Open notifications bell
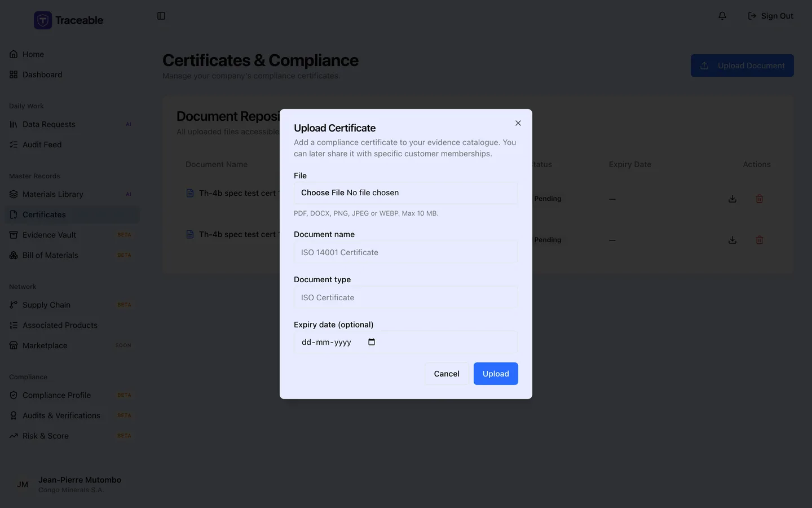Viewport: 812px width, 508px height. 722,16
